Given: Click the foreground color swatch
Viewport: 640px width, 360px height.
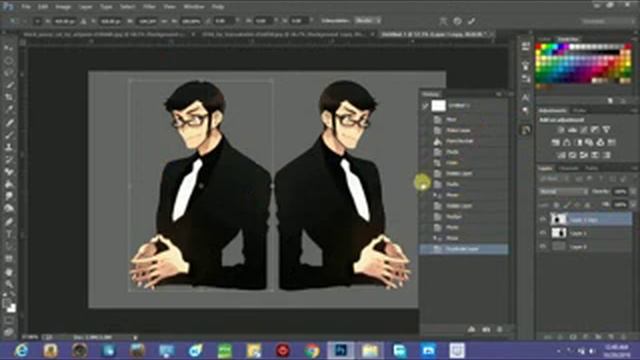Looking at the screenshot, I should pyautogui.click(x=7, y=304).
